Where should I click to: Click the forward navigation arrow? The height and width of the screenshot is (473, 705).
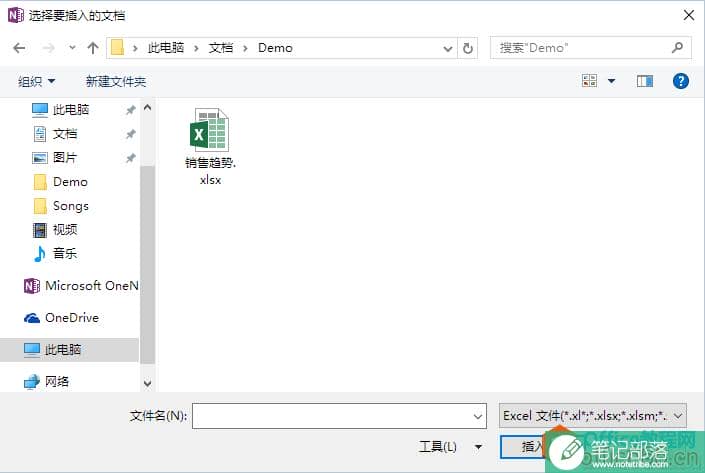click(48, 48)
